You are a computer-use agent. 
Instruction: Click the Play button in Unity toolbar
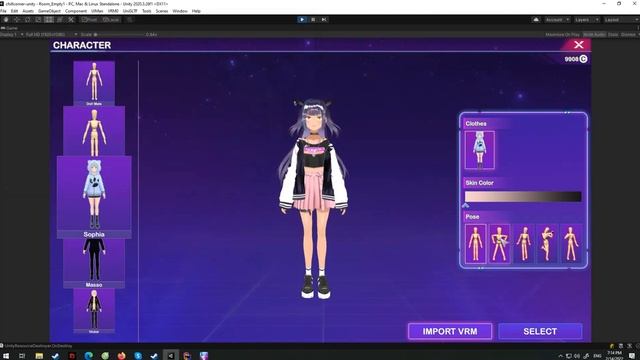(302, 20)
